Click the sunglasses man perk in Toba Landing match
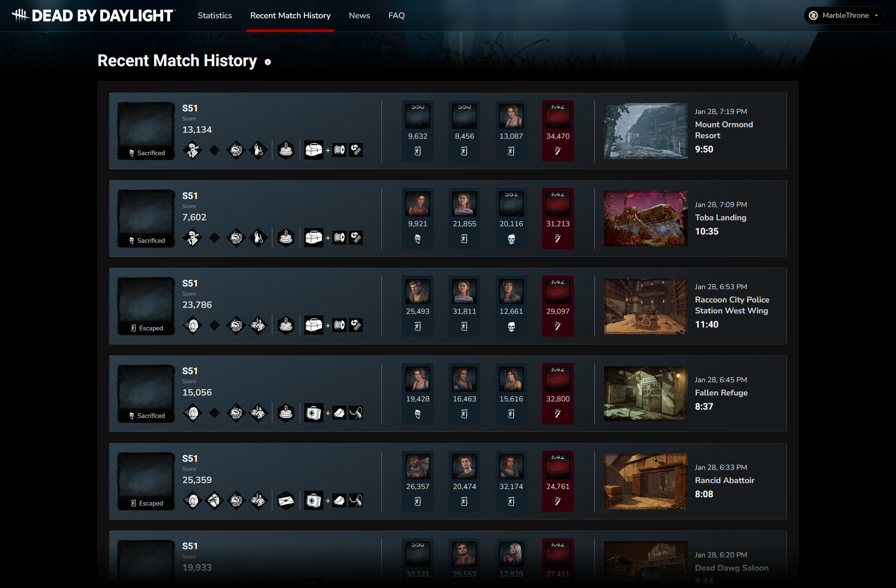This screenshot has width=896, height=588. pyautogui.click(x=193, y=237)
